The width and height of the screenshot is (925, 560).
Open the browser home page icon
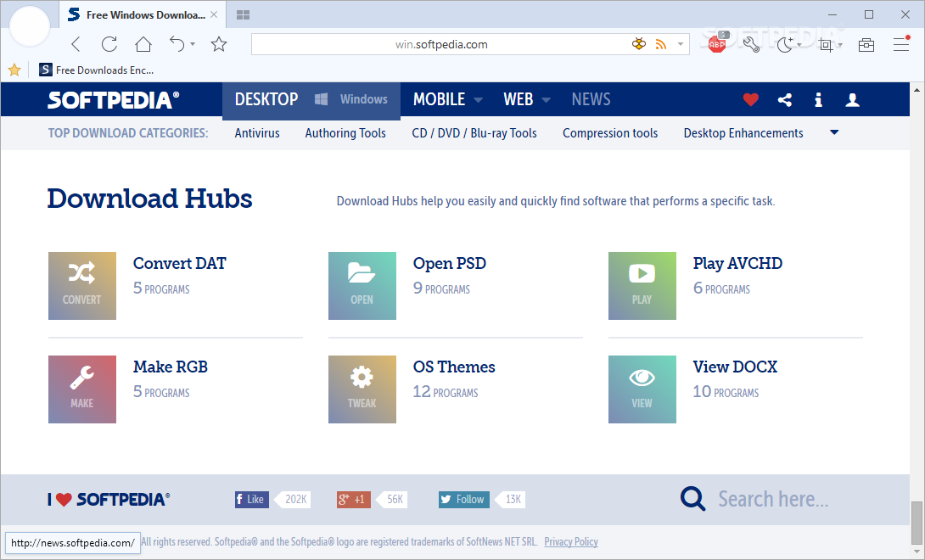pyautogui.click(x=143, y=44)
